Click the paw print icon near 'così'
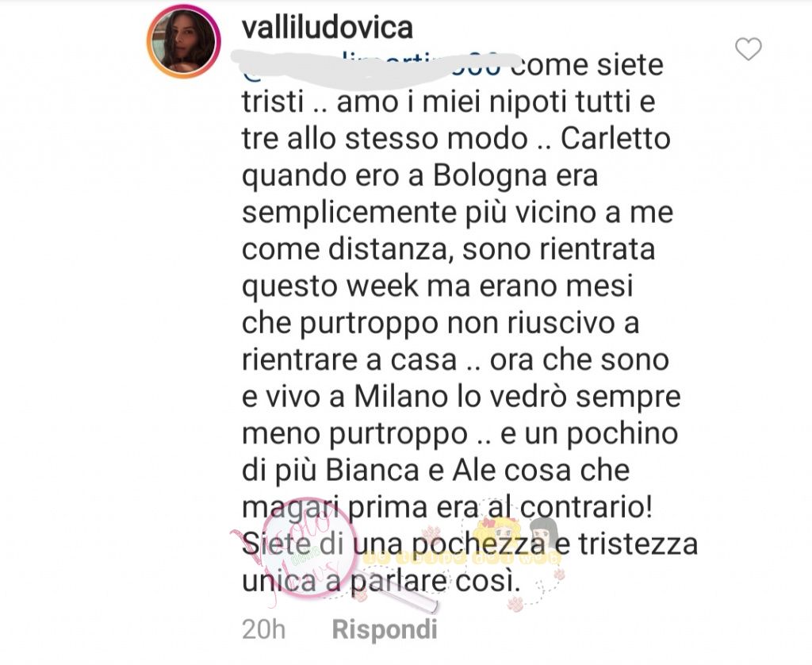The image size is (812, 665). [515, 603]
